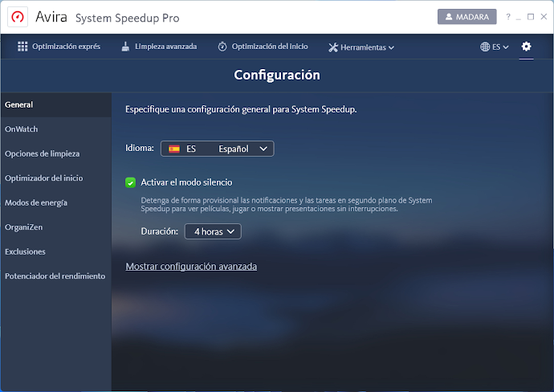This screenshot has width=554, height=392.
Task: Select Modos de energía in sidebar
Action: [x=56, y=202]
